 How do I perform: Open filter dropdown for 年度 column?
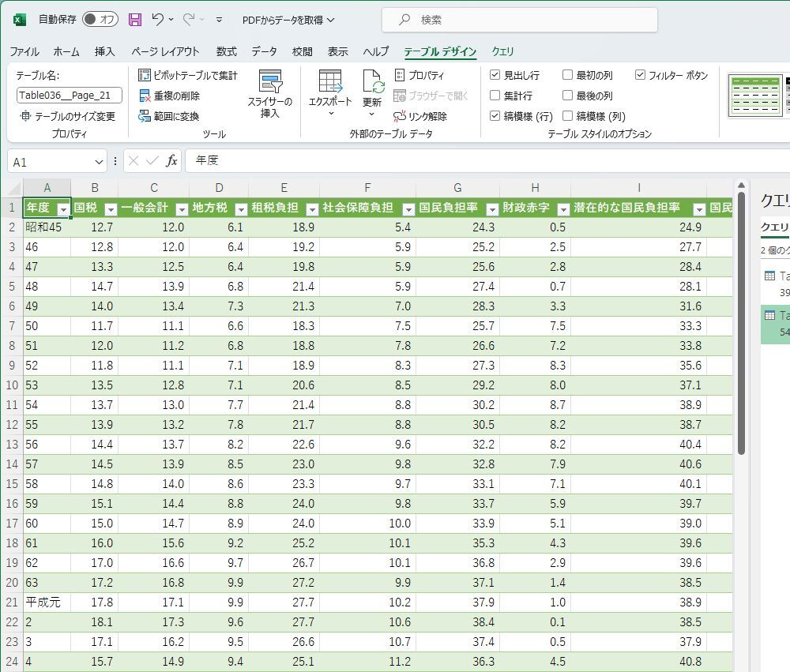click(62, 209)
